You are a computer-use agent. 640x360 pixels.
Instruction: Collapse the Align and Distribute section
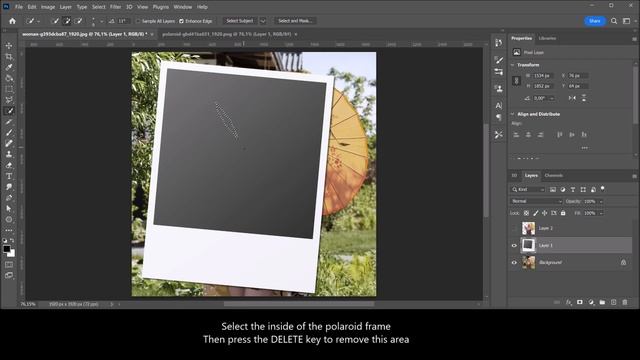click(513, 114)
